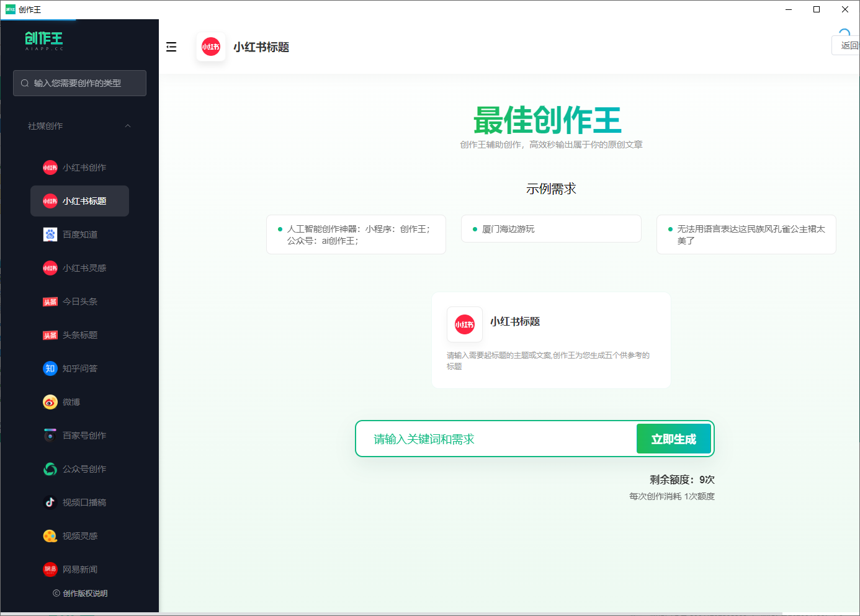Click the hamburger menu collapse icon
This screenshot has width=860, height=616.
coord(171,47)
